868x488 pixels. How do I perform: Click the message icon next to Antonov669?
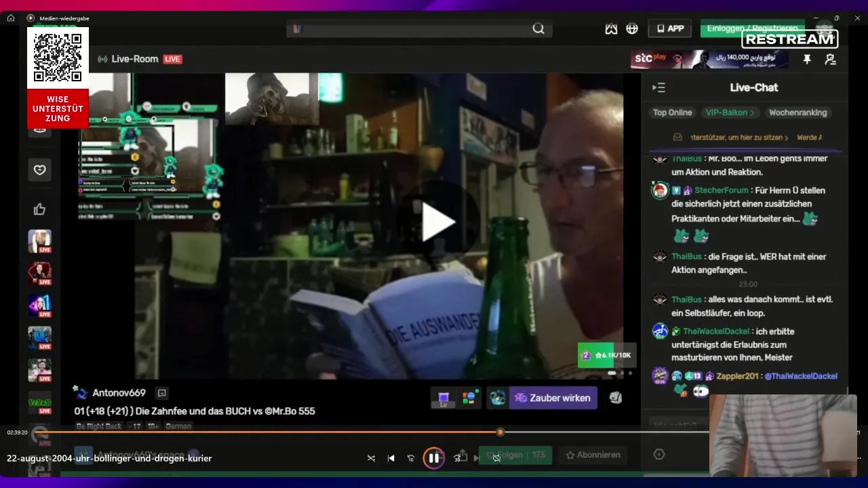click(161, 393)
